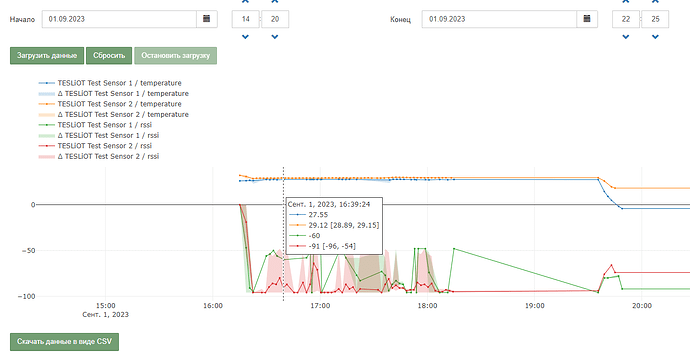This screenshot has width=690, height=360.
Task: Increase the end minutes with up chevron
Action: [x=655, y=1]
